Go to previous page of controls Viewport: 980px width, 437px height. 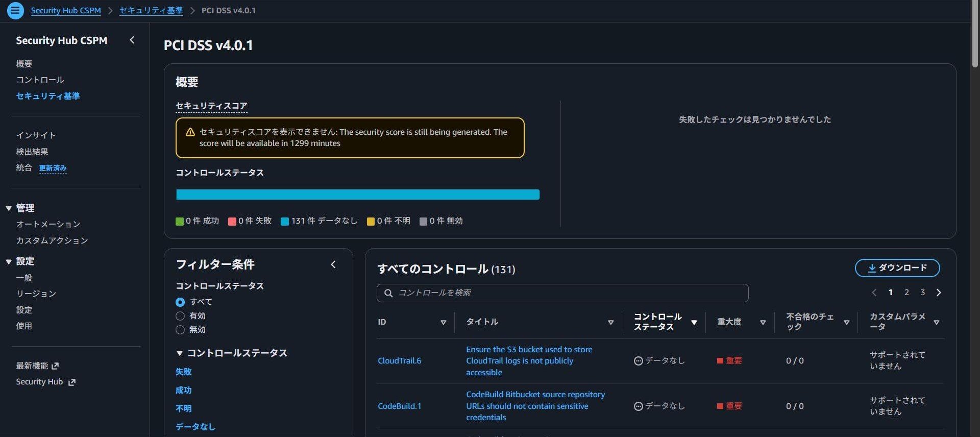874,293
